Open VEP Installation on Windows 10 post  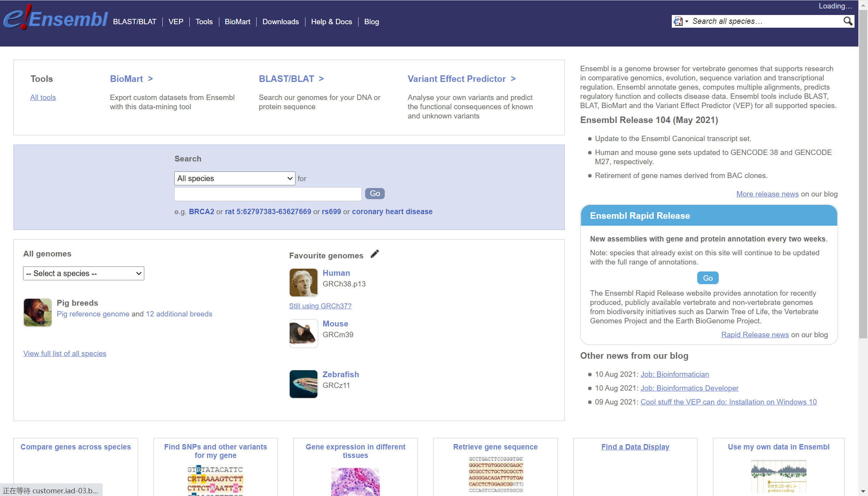click(x=729, y=402)
